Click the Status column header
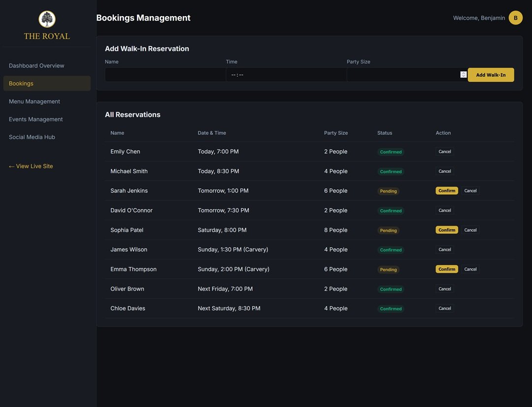 pyautogui.click(x=384, y=133)
